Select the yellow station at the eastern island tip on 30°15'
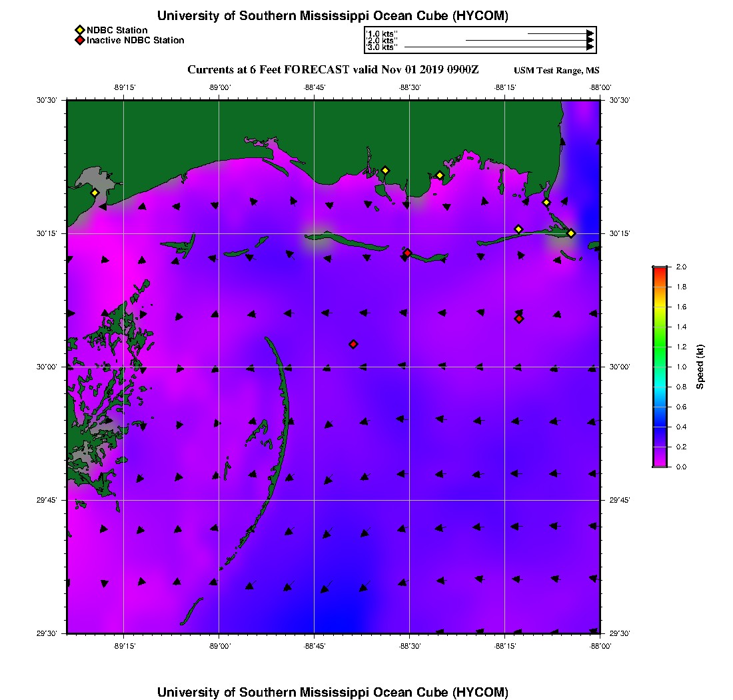 571,233
